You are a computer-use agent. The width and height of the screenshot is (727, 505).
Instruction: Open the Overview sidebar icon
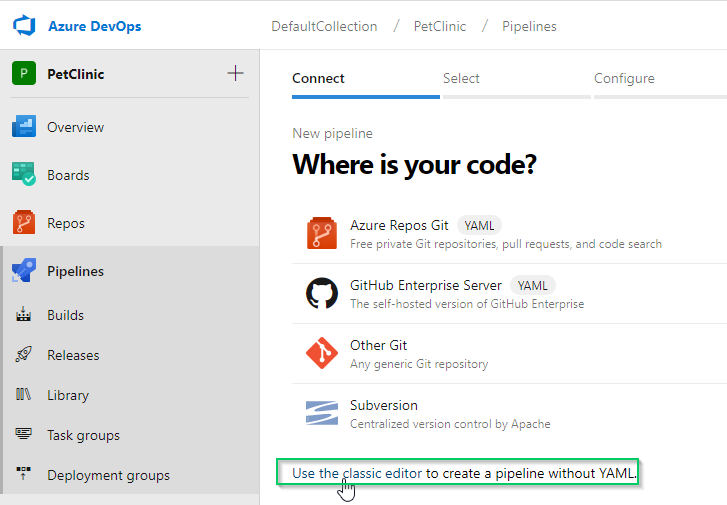[x=24, y=127]
